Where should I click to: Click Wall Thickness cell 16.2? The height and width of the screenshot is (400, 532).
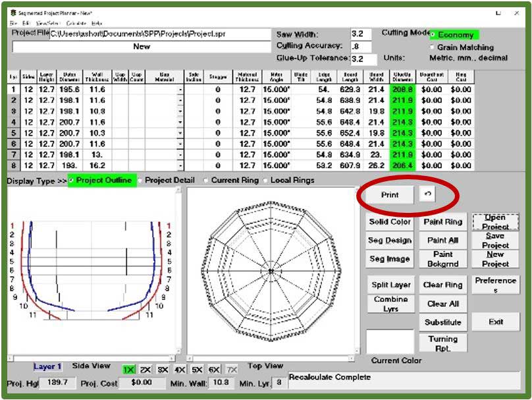(x=97, y=165)
